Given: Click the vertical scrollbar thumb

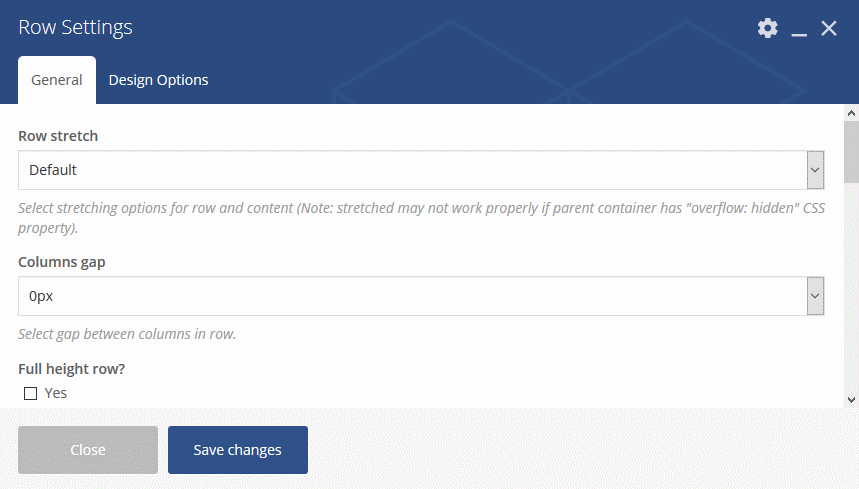Looking at the screenshot, I should [x=851, y=150].
